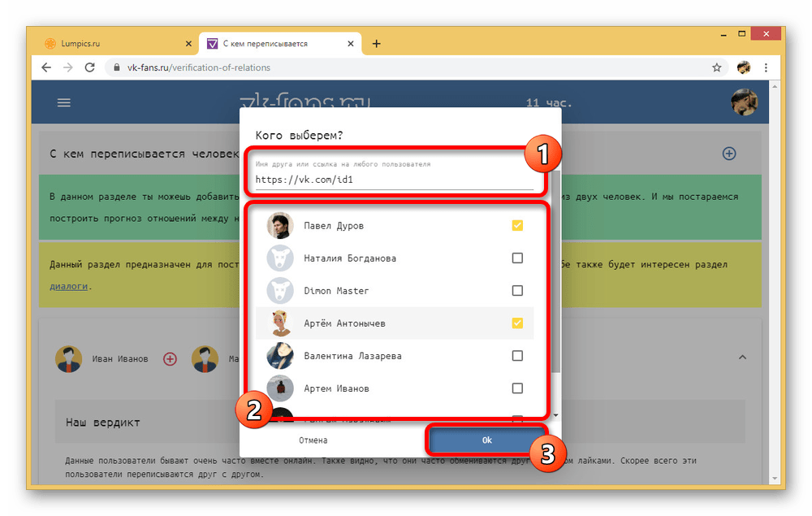
Task: Reload the page
Action: click(89, 67)
